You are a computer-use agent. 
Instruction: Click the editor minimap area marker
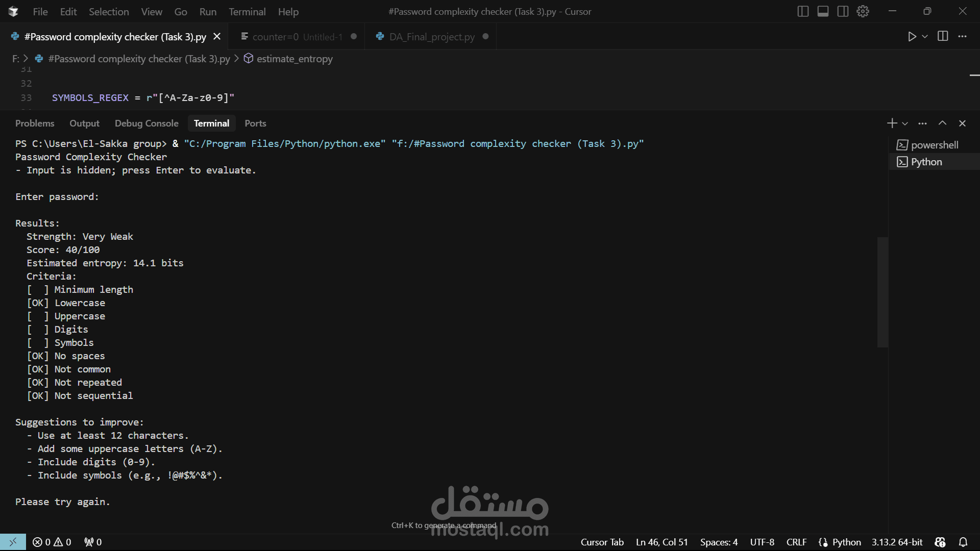(x=974, y=75)
